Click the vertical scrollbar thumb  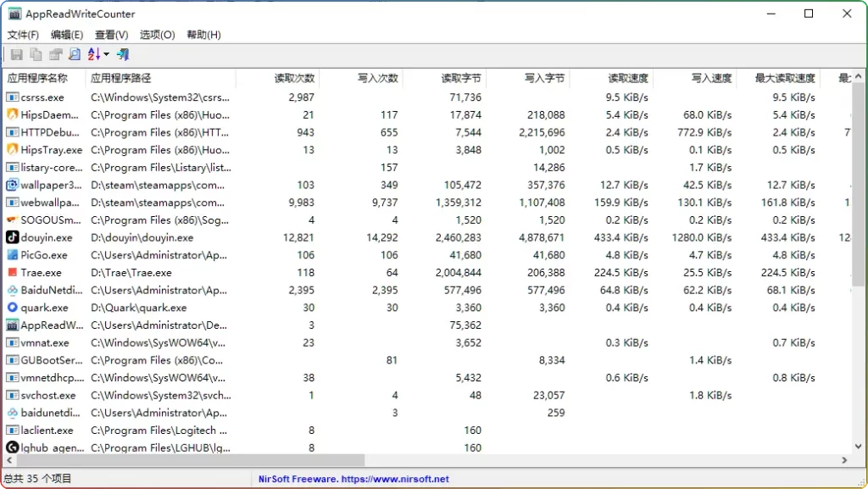coord(858,184)
